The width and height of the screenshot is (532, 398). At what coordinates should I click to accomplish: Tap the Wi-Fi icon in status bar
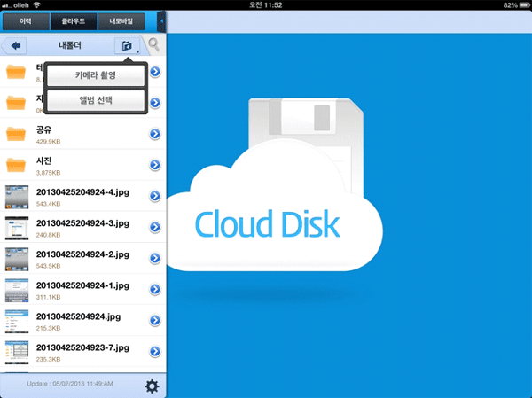pyautogui.click(x=36, y=4)
